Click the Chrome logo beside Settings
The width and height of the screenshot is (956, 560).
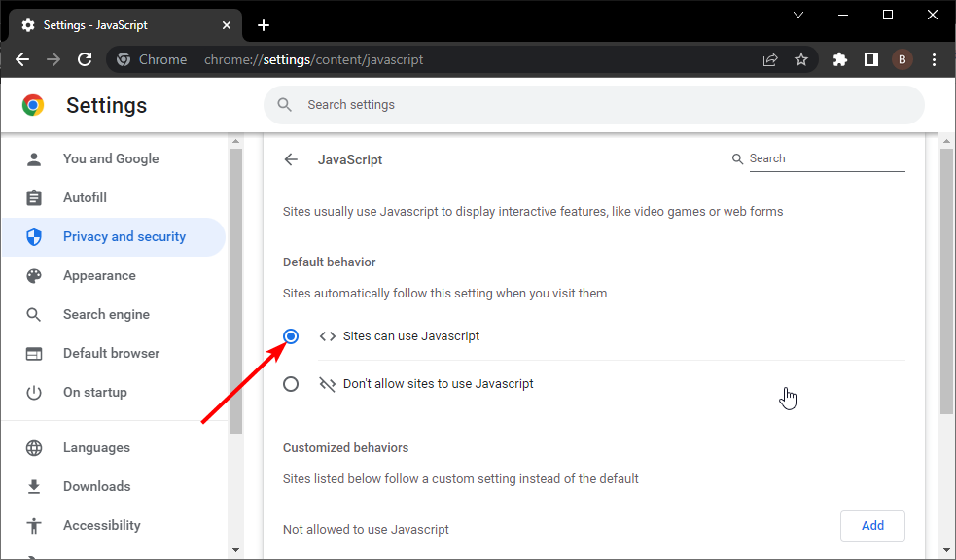[33, 105]
